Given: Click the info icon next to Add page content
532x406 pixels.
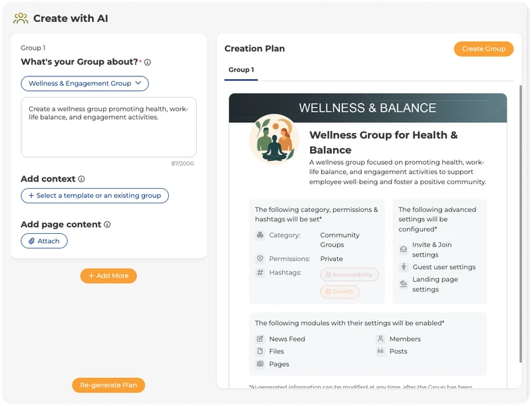Looking at the screenshot, I should click(x=108, y=224).
